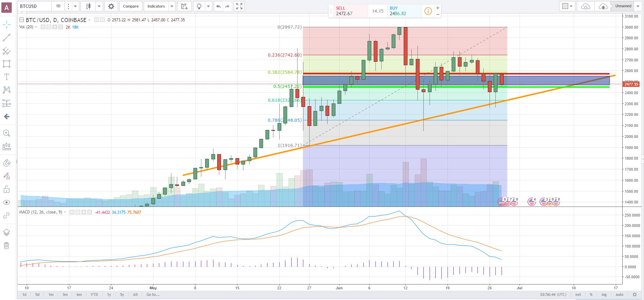644x300 pixels.
Task: Remove drawings with the trash icon
Action: coord(7,246)
